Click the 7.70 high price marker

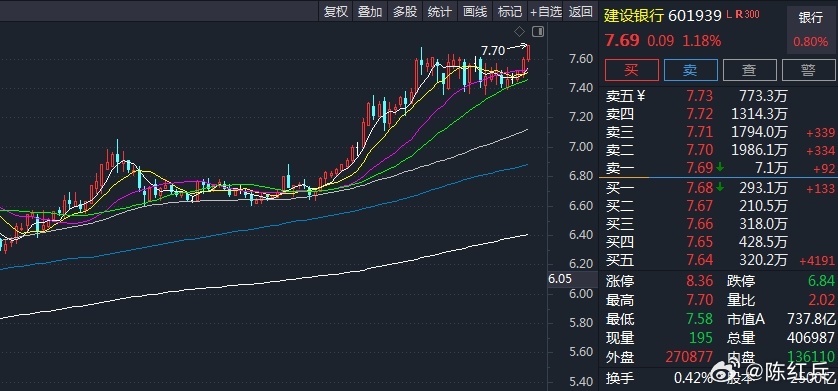tap(493, 51)
